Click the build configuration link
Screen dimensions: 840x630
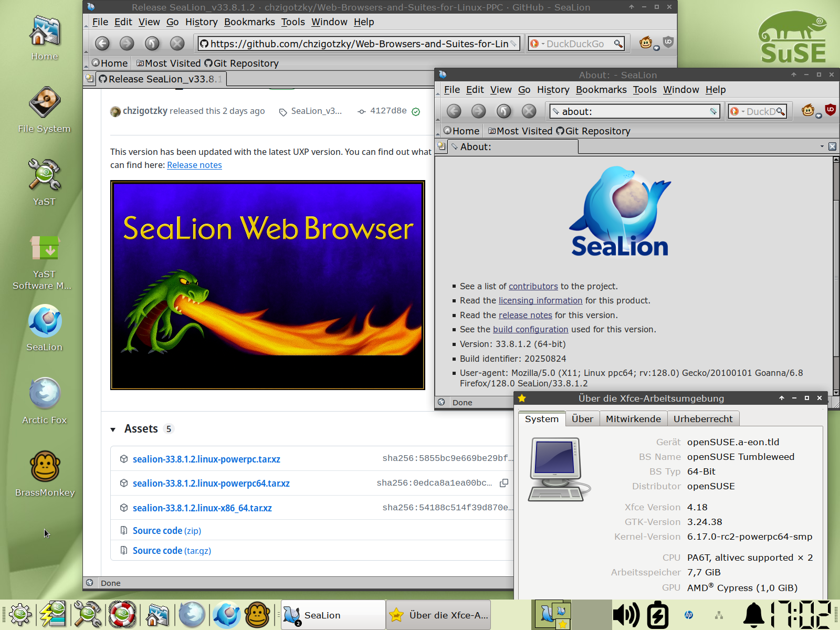tap(530, 330)
